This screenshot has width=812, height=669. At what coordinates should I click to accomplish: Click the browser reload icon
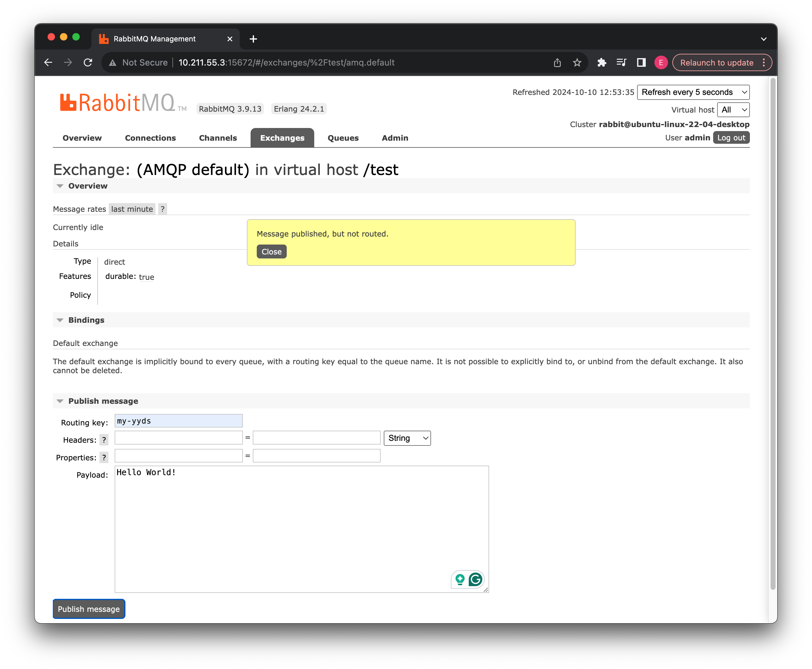(88, 62)
